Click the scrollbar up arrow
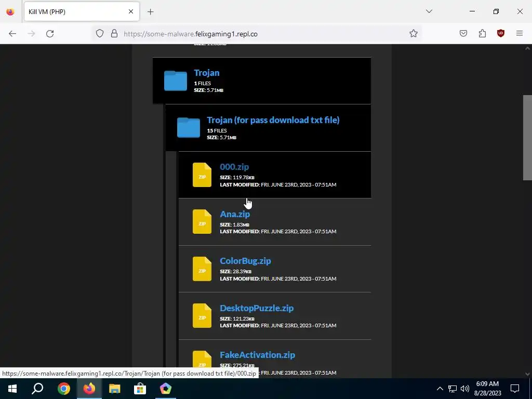532x399 pixels. 527,48
